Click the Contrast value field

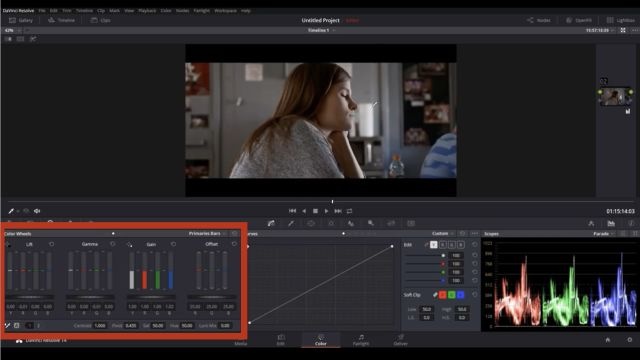coord(100,325)
